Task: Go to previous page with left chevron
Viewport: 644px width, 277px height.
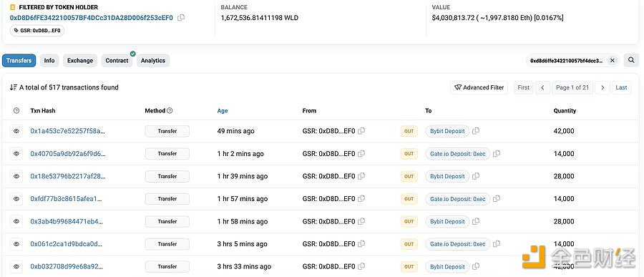Action: click(x=542, y=87)
